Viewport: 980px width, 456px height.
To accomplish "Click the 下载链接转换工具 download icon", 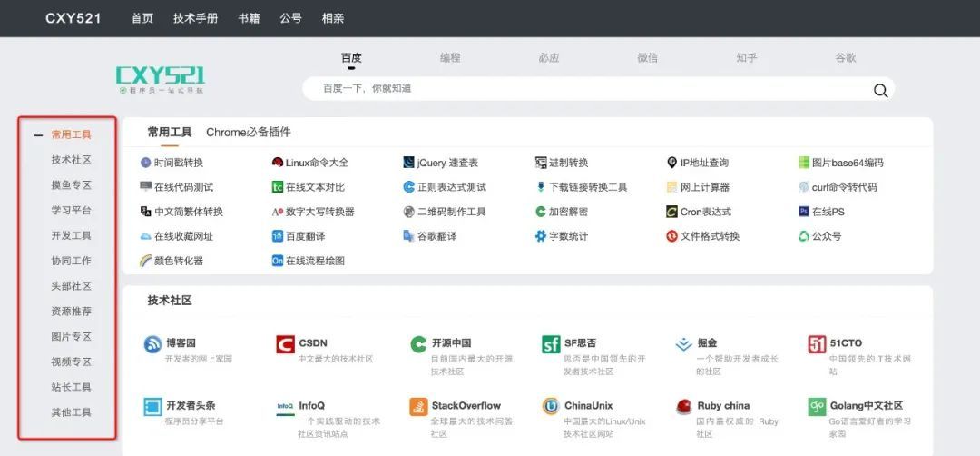I will point(541,187).
